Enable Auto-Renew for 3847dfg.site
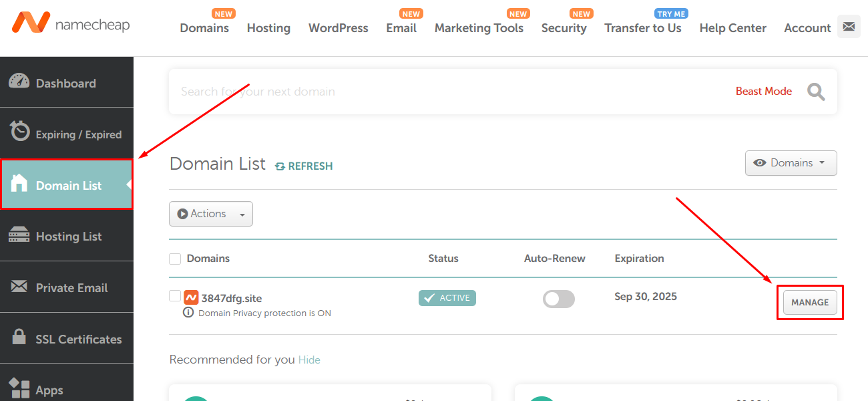 pos(558,299)
